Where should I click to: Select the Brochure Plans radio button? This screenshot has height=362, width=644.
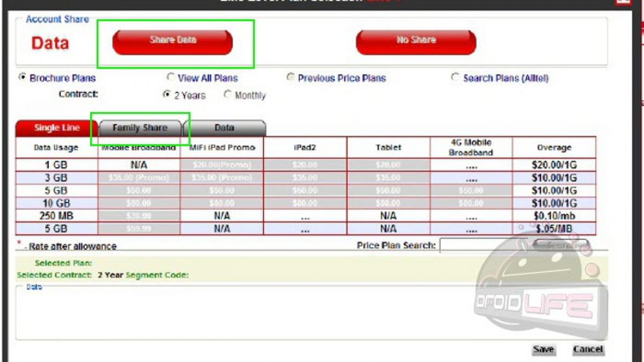[x=23, y=77]
